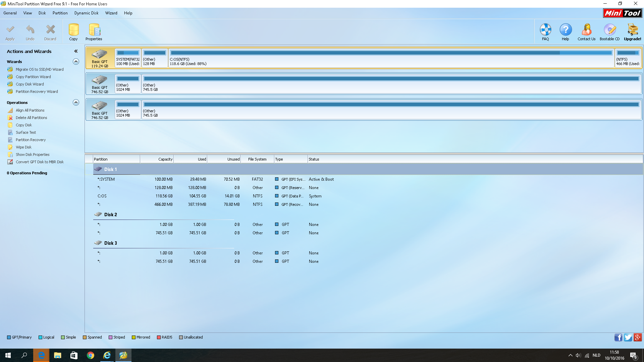The image size is (644, 362).
Task: Open the Twitter share icon
Action: click(x=628, y=337)
